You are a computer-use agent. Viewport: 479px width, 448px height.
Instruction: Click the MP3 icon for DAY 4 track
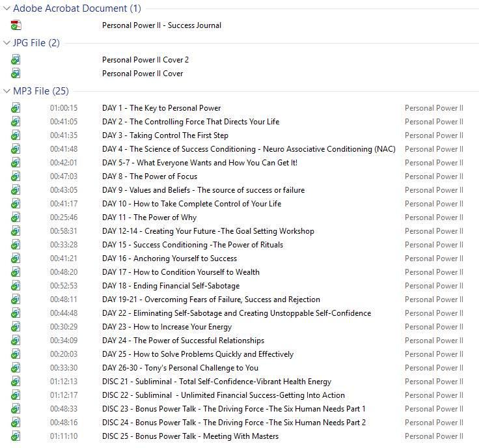pyautogui.click(x=16, y=149)
